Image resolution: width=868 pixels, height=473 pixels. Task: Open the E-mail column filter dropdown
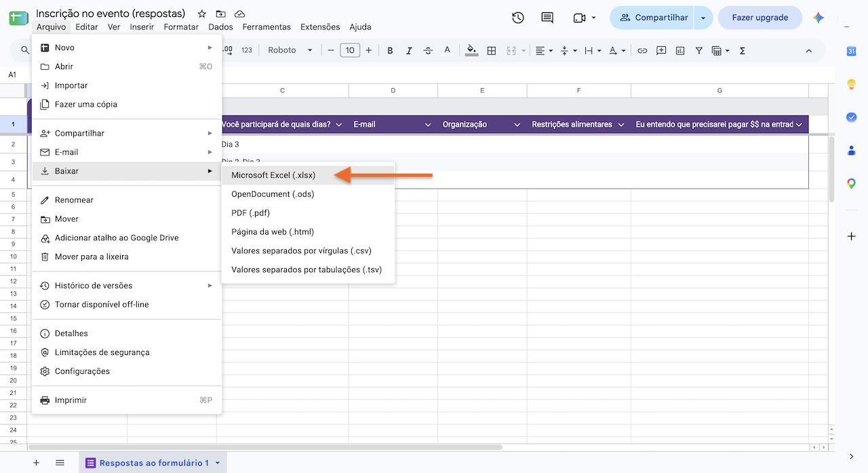click(428, 125)
